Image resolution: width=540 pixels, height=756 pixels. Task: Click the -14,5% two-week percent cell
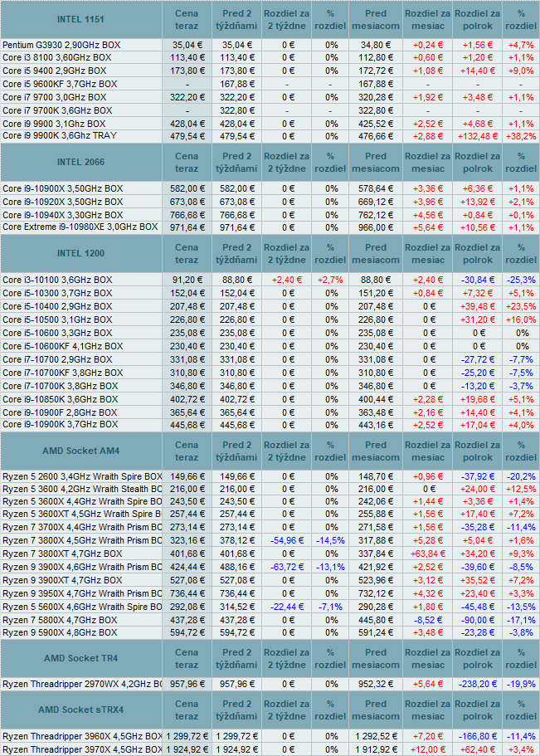point(330,540)
